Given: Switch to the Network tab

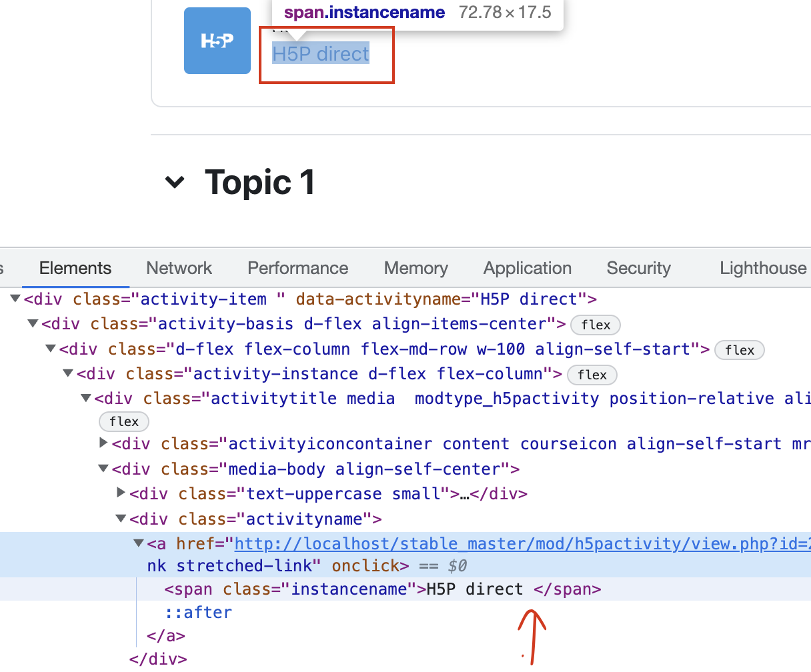Looking at the screenshot, I should (x=179, y=268).
